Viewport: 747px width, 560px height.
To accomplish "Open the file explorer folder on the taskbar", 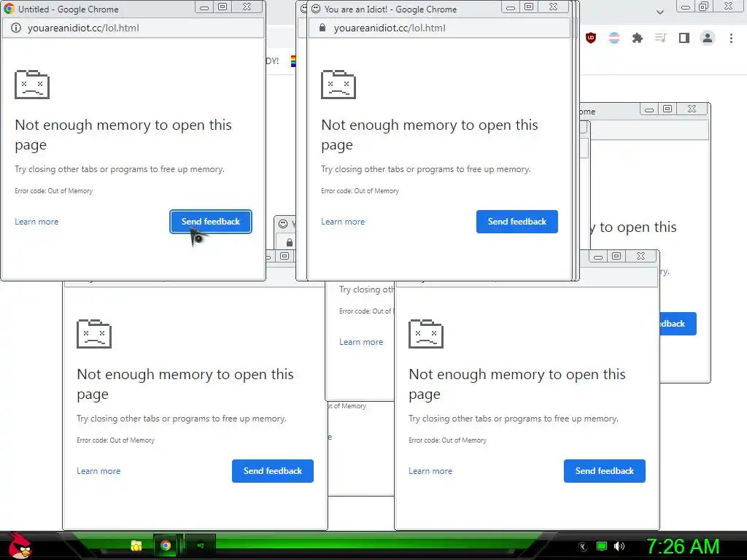I will (x=136, y=545).
